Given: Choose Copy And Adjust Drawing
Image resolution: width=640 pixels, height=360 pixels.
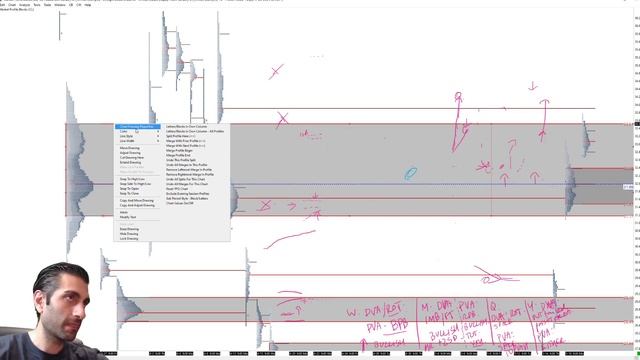Looking at the screenshot, I should click(x=137, y=205).
